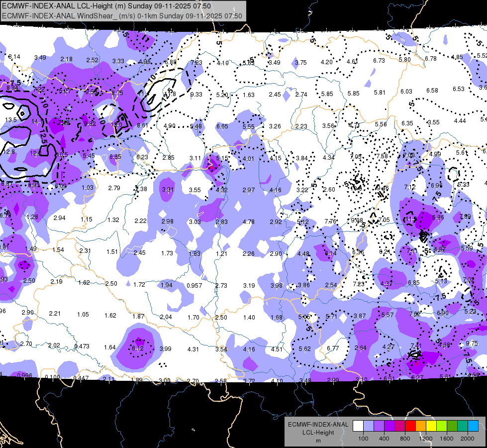Click the wind shear value 0.473

[82, 346]
